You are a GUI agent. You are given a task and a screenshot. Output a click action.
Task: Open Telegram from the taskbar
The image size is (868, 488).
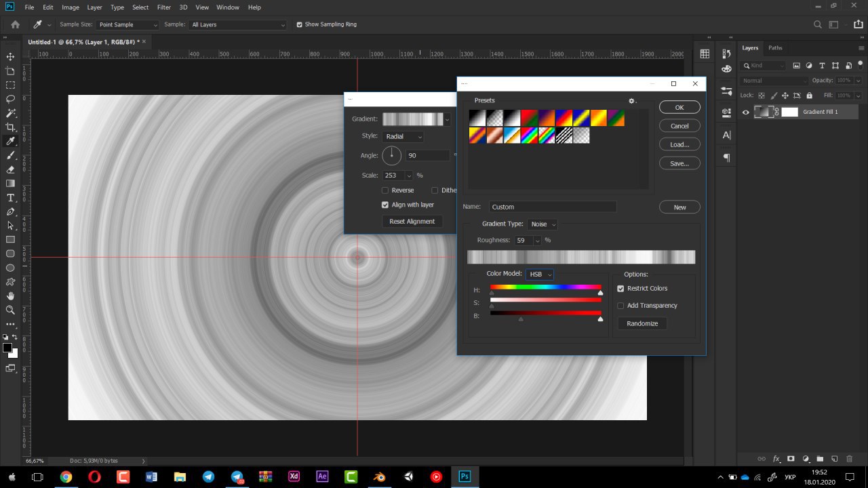(x=208, y=476)
